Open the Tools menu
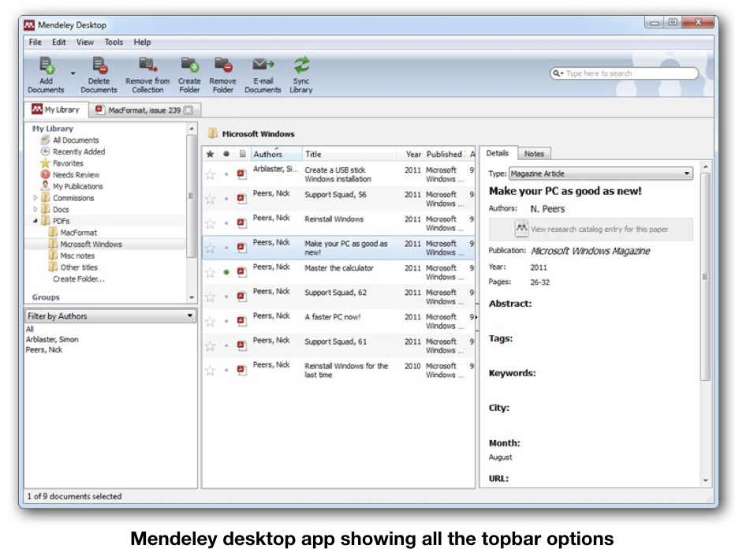The width and height of the screenshot is (735, 560). pyautogui.click(x=114, y=42)
